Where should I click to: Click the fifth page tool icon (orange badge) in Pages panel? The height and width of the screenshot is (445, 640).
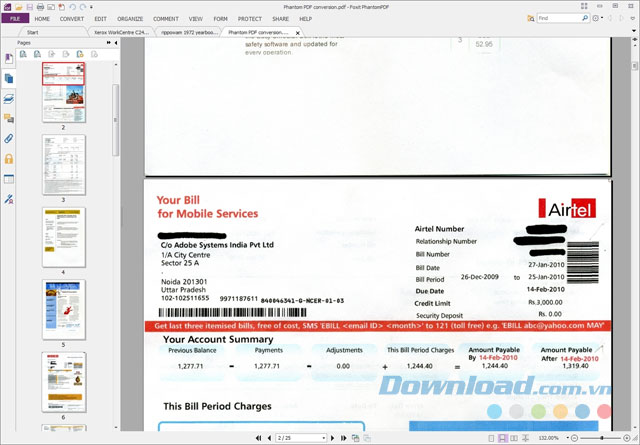80,54
